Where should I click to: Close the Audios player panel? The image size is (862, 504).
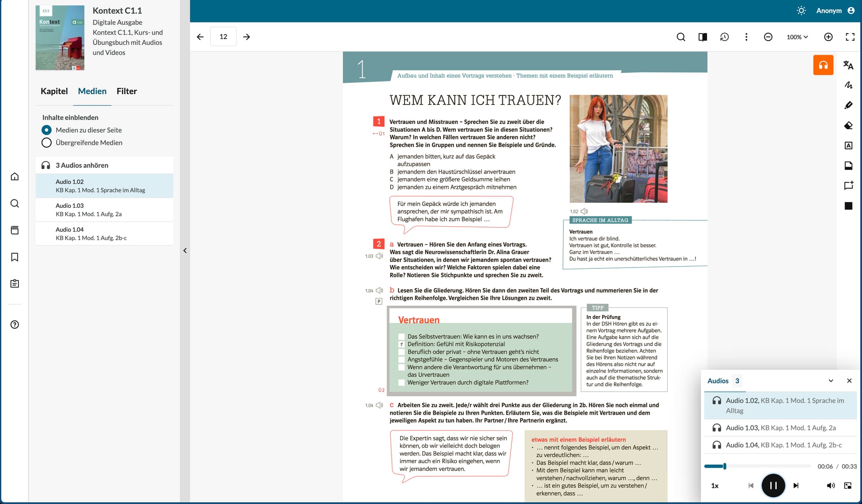click(849, 381)
